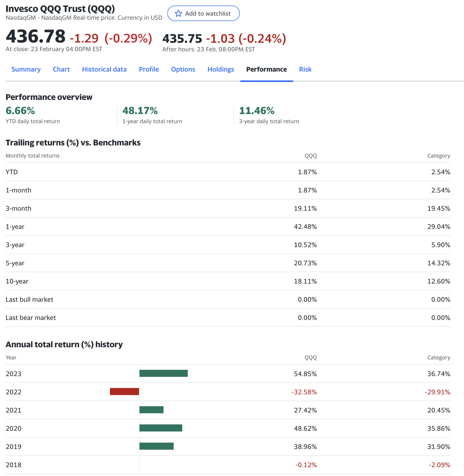
Task: Click the 2022 QQQ return -32.58%
Action: click(304, 392)
